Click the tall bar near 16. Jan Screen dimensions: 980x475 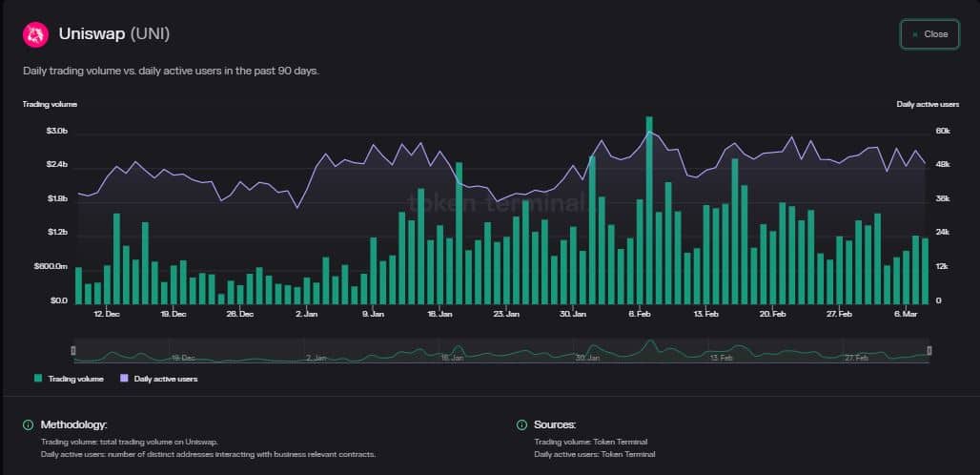coord(459,233)
